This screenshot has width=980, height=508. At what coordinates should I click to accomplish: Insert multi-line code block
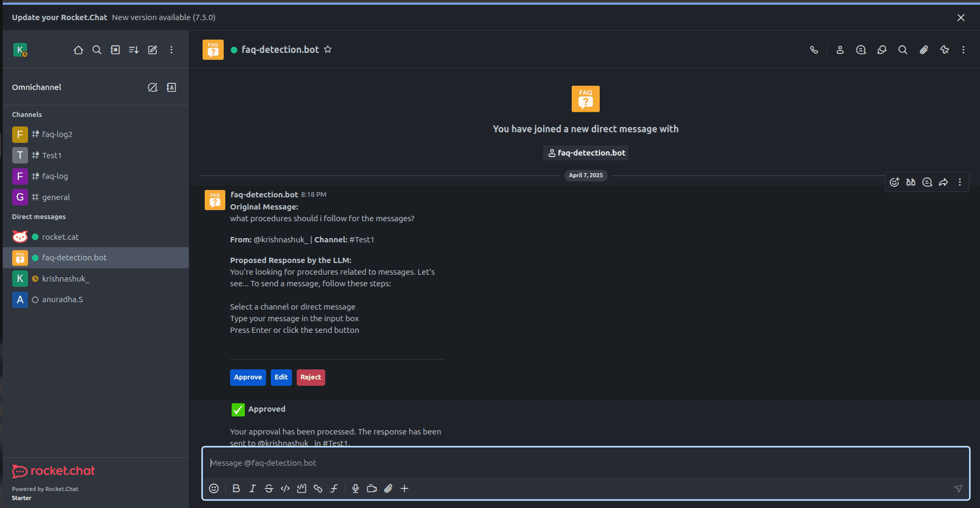click(301, 488)
